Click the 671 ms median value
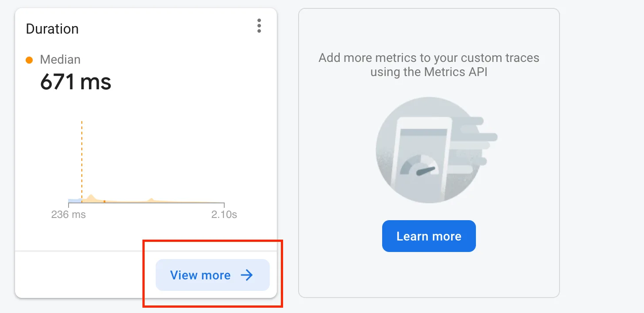Image resolution: width=644 pixels, height=313 pixels. point(76,82)
